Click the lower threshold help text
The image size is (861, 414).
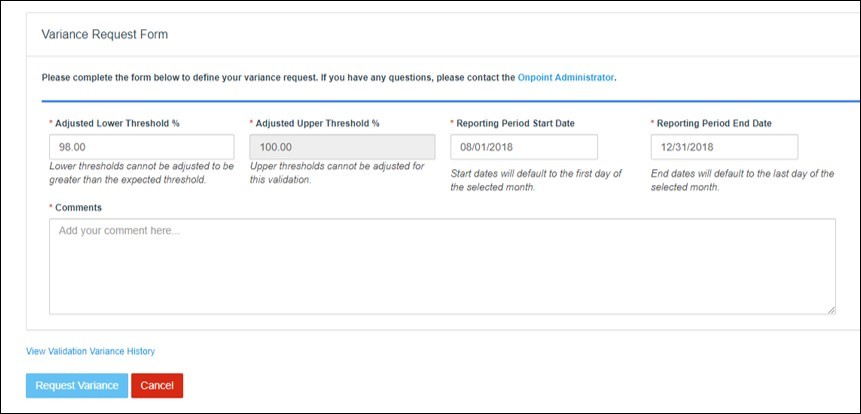[x=142, y=173]
